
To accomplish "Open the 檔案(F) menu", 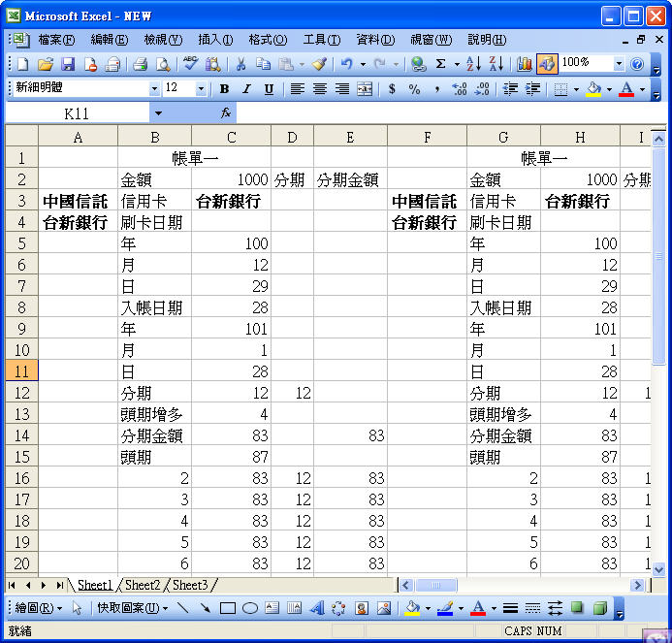I will click(x=56, y=40).
